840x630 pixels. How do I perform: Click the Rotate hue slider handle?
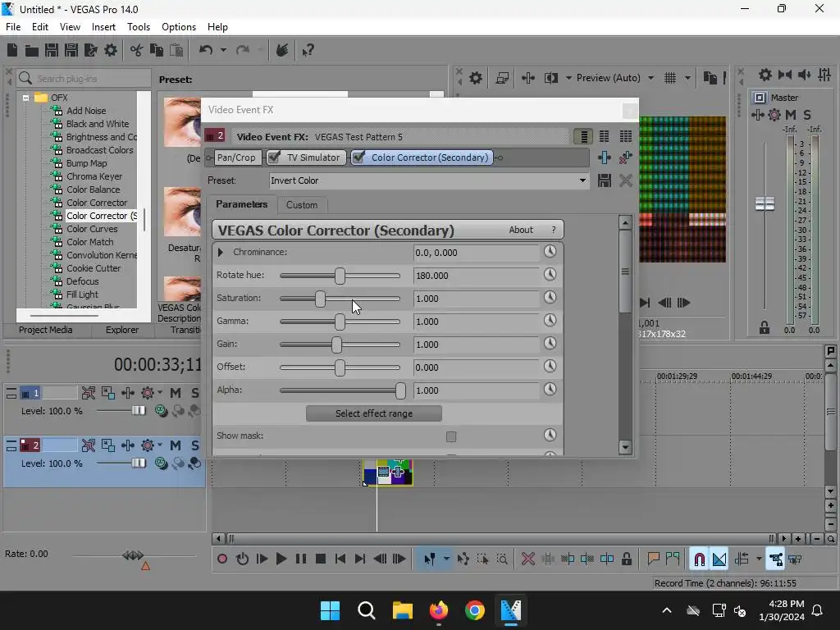[x=340, y=276]
